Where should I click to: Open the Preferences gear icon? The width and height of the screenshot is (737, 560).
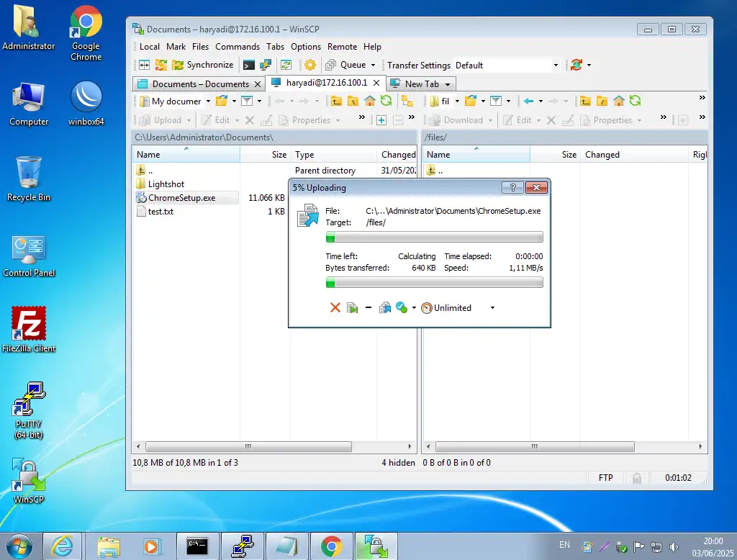[310, 65]
